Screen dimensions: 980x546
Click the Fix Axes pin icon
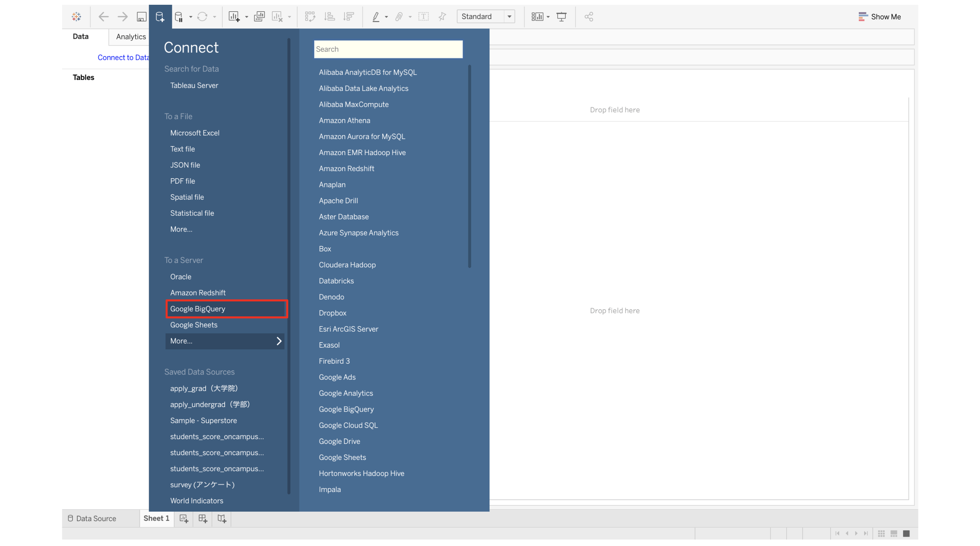(442, 16)
